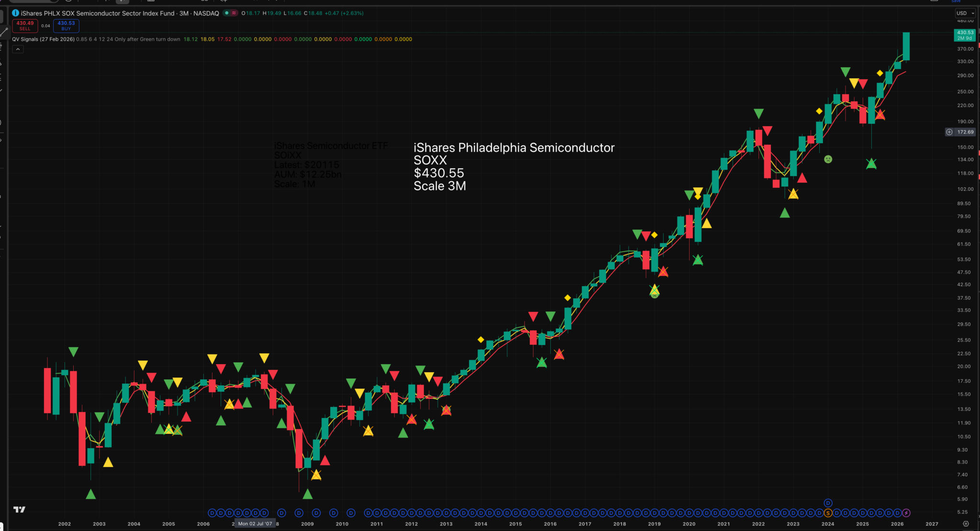Click the blue symbol info icon
Screen dimensions: 980x531
15,13
